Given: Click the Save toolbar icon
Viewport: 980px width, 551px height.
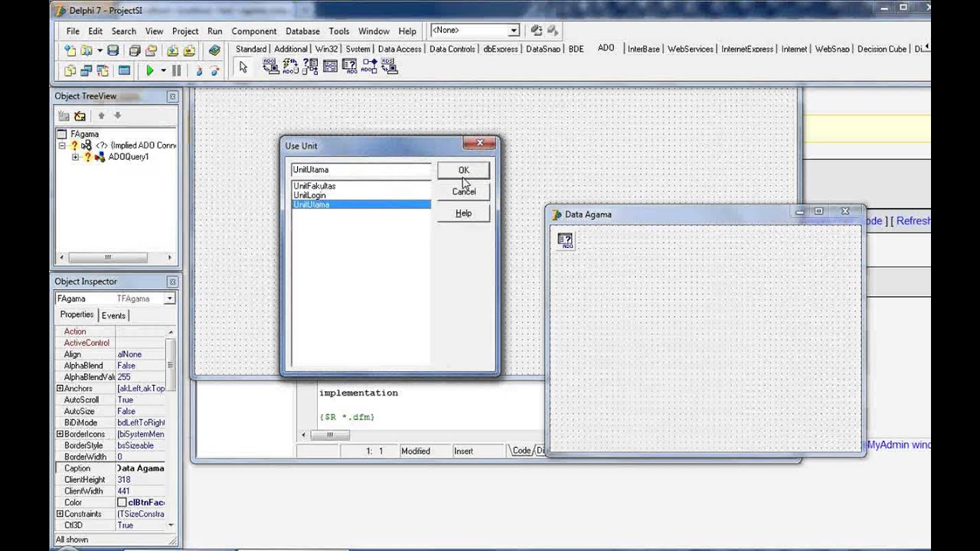Looking at the screenshot, I should pos(113,51).
